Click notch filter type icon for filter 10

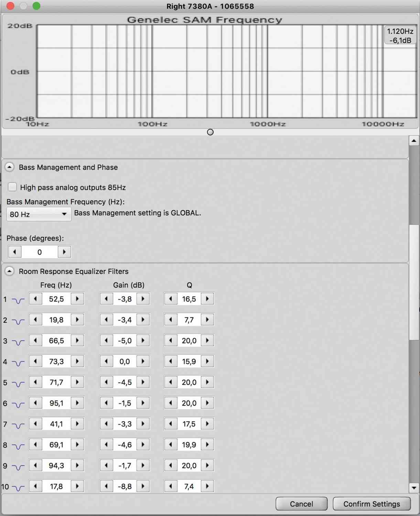click(18, 488)
